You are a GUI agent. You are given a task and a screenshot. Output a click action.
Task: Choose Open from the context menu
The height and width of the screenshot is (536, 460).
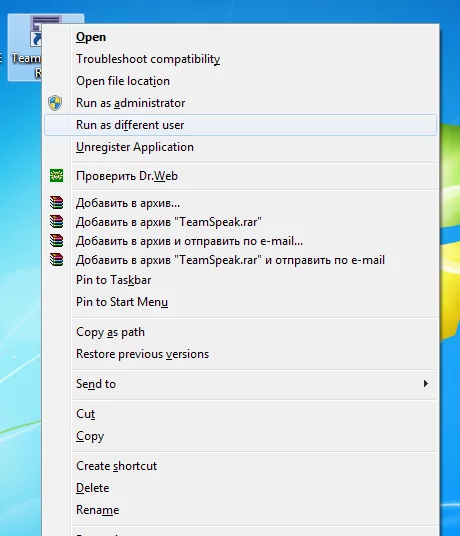coord(241,37)
